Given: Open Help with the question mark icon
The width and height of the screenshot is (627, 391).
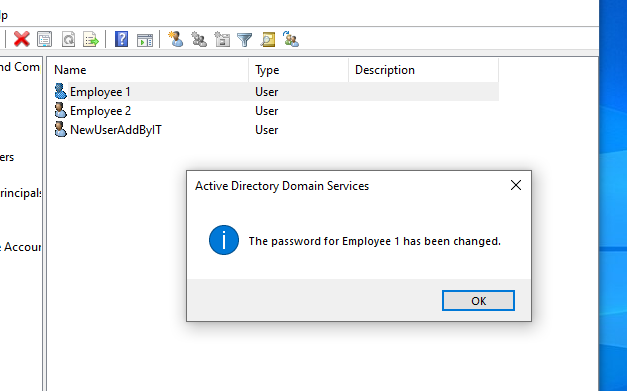Looking at the screenshot, I should pyautogui.click(x=121, y=39).
